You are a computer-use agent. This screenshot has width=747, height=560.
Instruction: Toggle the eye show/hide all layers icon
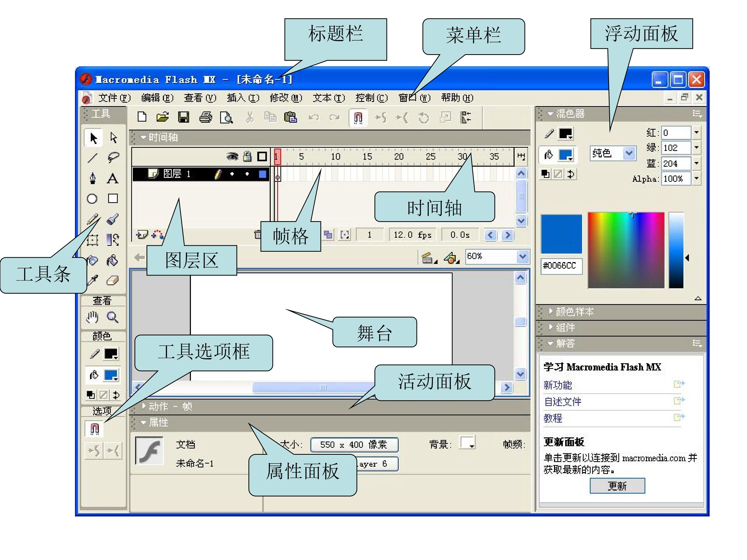coord(232,156)
